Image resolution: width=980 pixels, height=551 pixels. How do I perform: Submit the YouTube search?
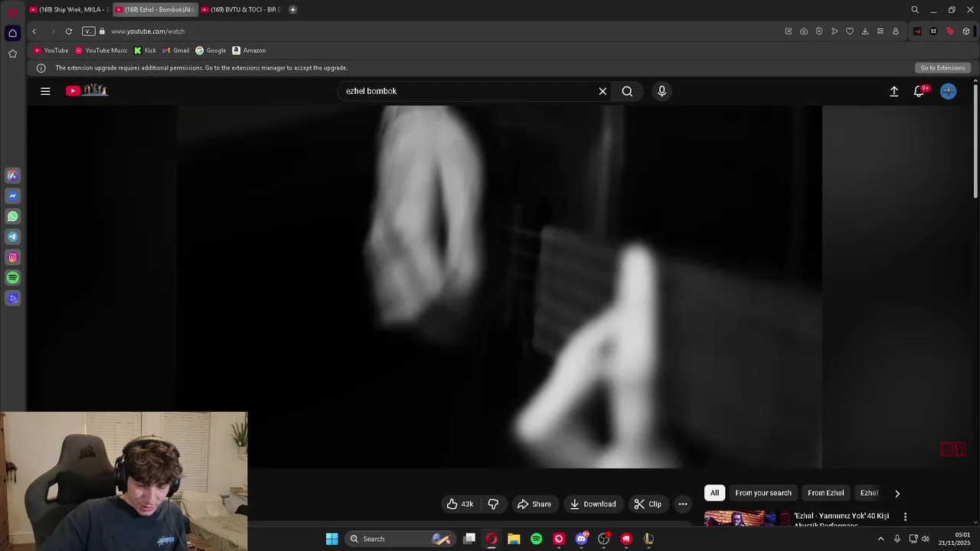coord(627,91)
